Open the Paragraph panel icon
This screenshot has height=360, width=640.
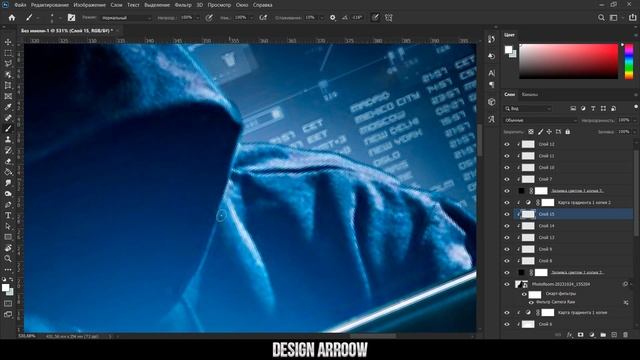click(x=491, y=84)
